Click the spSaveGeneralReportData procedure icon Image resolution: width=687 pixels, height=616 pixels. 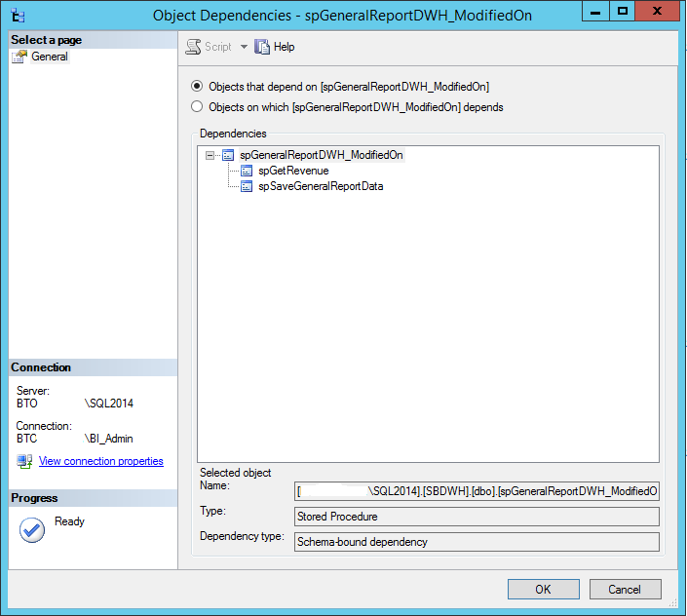[x=247, y=186]
